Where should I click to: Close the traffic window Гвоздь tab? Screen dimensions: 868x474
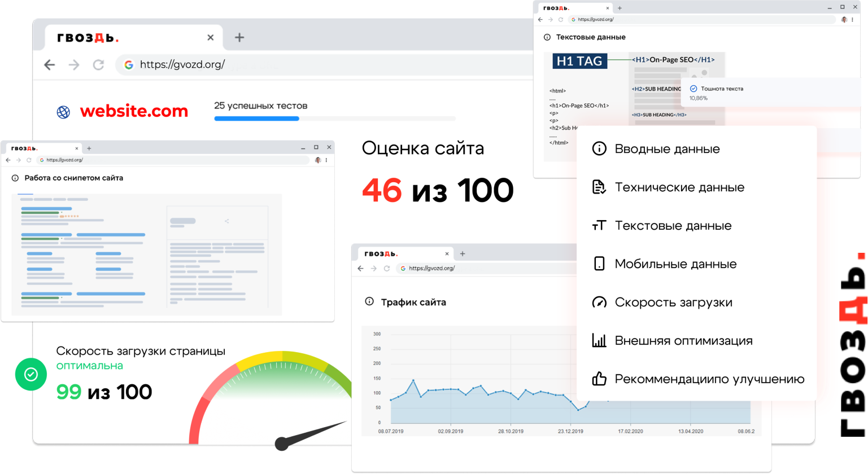tap(447, 254)
